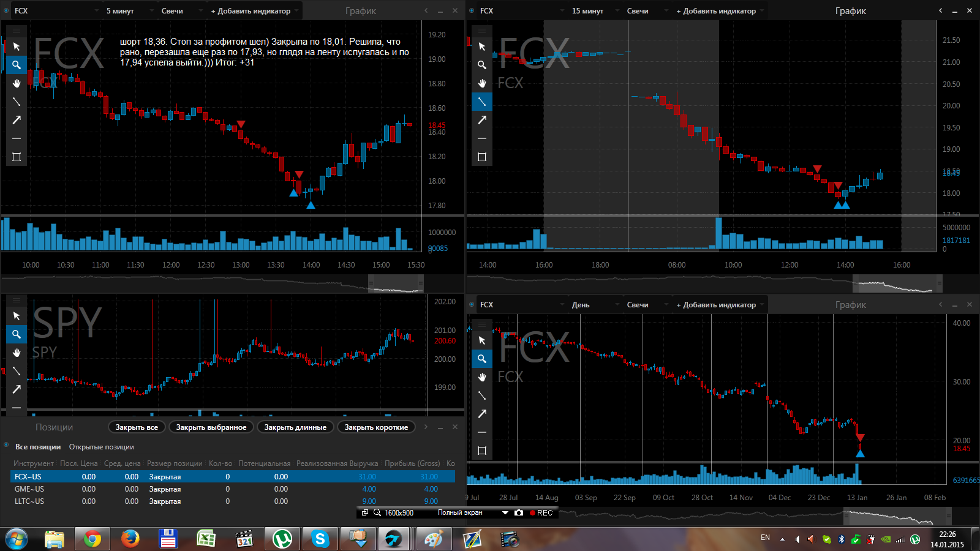This screenshot has width=980, height=551.
Task: Activate the cursor pointer tool on SPY chart
Action: click(x=17, y=316)
